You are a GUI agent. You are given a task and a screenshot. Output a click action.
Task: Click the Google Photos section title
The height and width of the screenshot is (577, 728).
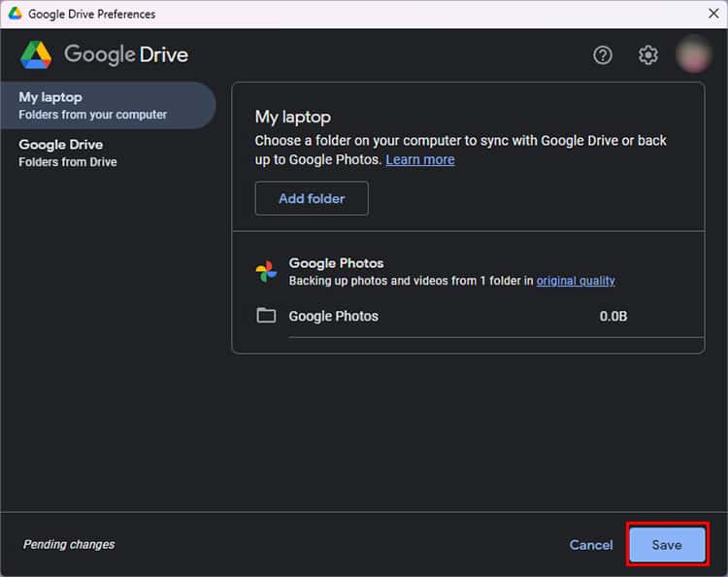336,263
